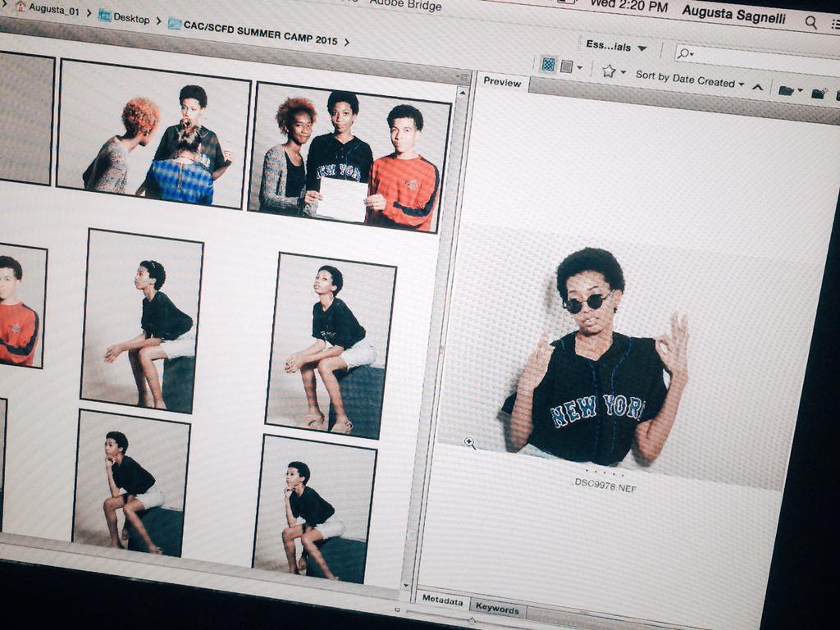Select left thumbnail of person with chin on hand
The height and width of the screenshot is (630, 840).
point(131,483)
